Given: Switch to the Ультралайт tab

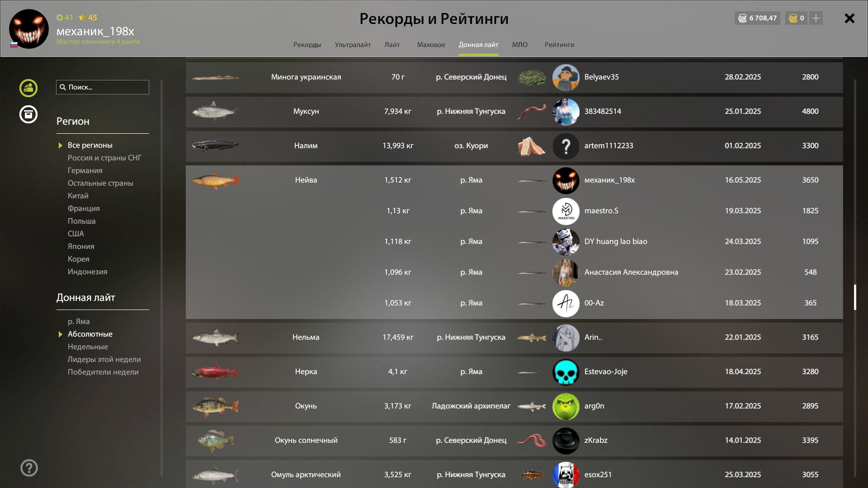Looking at the screenshot, I should [353, 45].
